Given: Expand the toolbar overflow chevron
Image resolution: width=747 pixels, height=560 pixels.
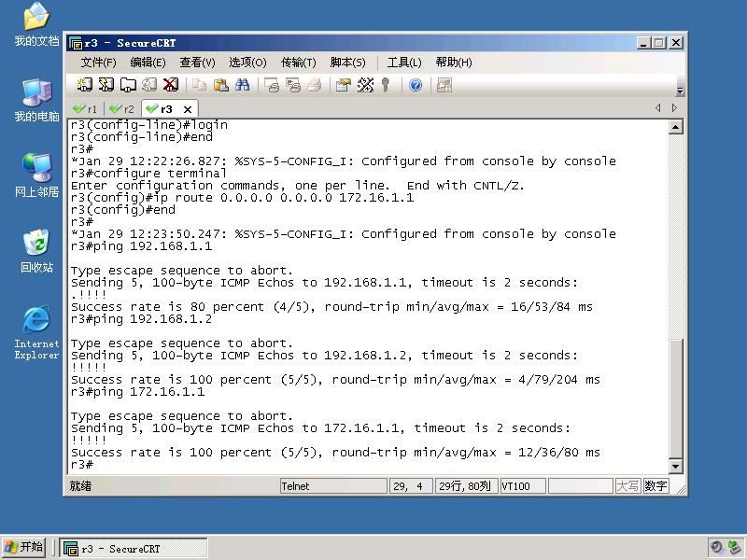Looking at the screenshot, I should (x=681, y=91).
